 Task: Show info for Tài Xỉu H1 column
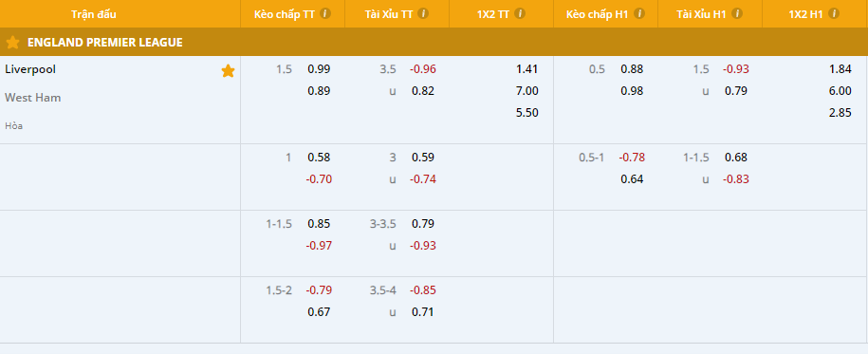pos(737,14)
